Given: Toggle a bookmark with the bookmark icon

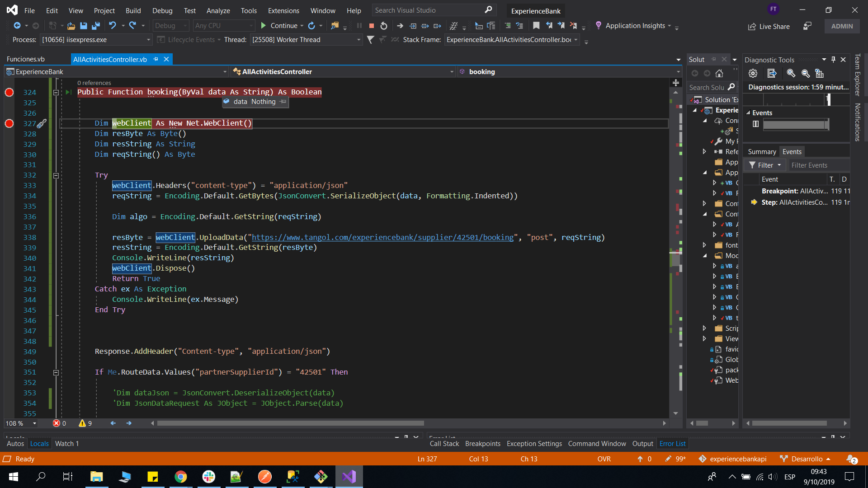Looking at the screenshot, I should pos(536,26).
